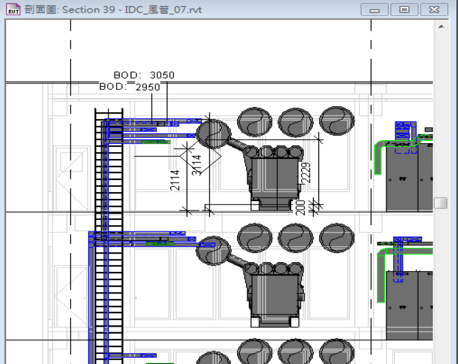Image resolution: width=458 pixels, height=364 pixels.
Task: Select the middle circular duct on lower floor
Action: click(x=295, y=238)
